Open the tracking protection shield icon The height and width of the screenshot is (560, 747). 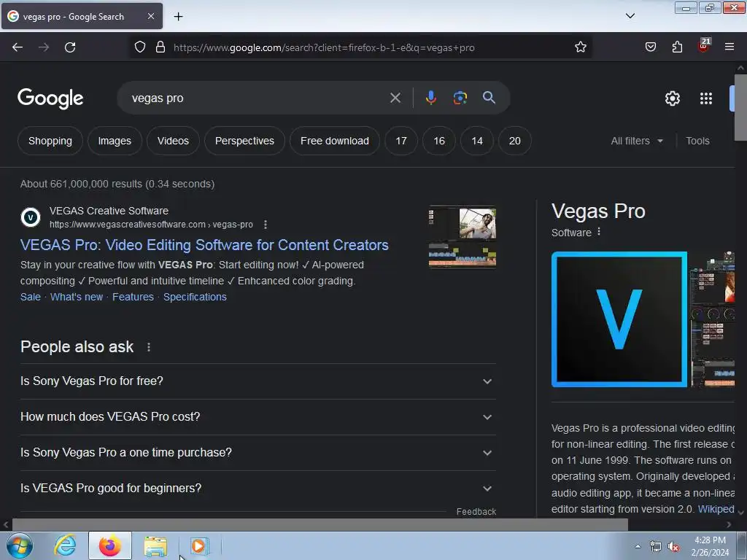(139, 47)
